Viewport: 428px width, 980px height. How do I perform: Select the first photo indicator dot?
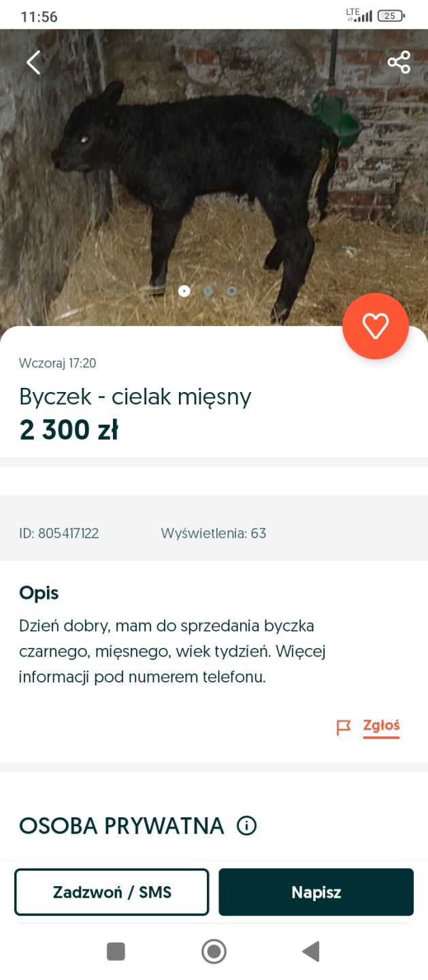coord(184,291)
